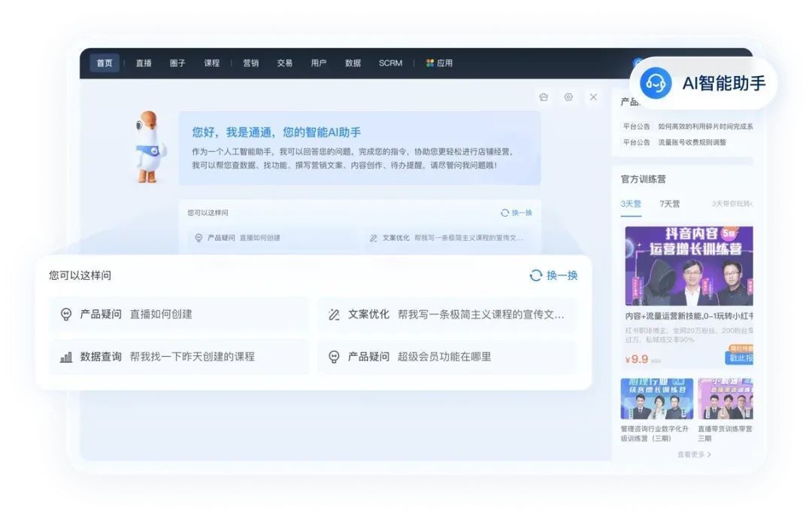Close the AI assistant panel
The image size is (812, 520).
click(593, 97)
